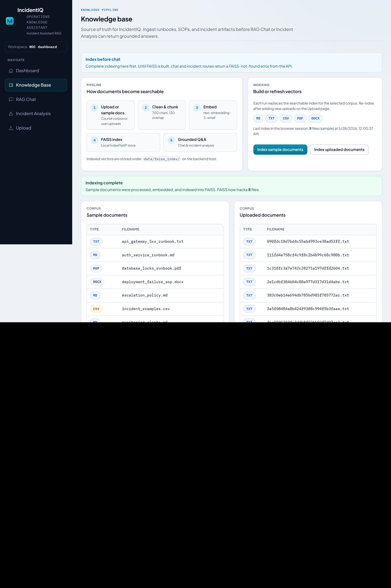This screenshot has height=588, width=391.
Task: Click Index sample documents button
Action: [280, 150]
